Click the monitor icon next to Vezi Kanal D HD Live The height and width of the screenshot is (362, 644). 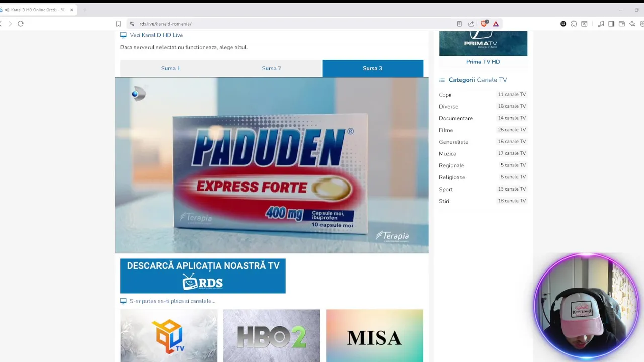pos(123,35)
